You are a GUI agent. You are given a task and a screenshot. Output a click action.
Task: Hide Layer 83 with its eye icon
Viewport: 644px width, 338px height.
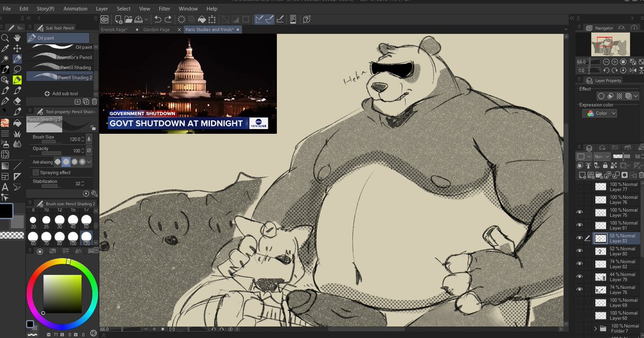580,238
